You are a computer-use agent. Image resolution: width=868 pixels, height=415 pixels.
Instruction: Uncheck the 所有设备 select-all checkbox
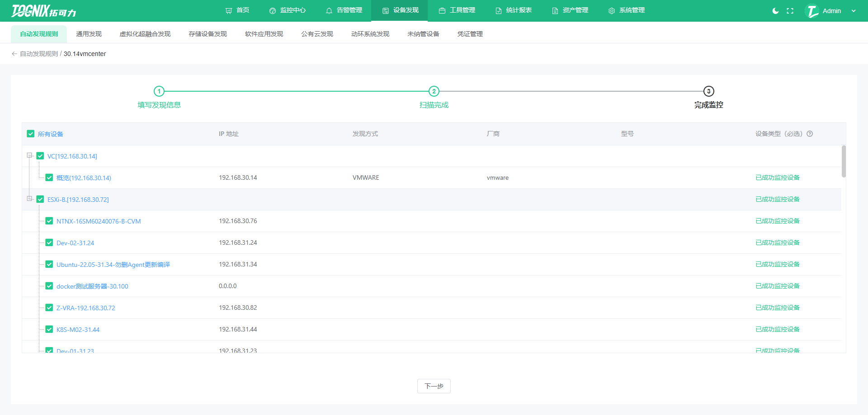[x=31, y=134]
